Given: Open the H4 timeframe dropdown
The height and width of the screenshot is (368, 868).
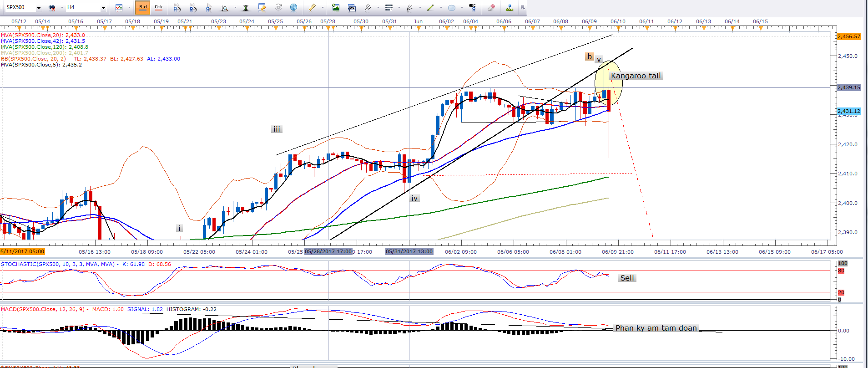Looking at the screenshot, I should 103,8.
